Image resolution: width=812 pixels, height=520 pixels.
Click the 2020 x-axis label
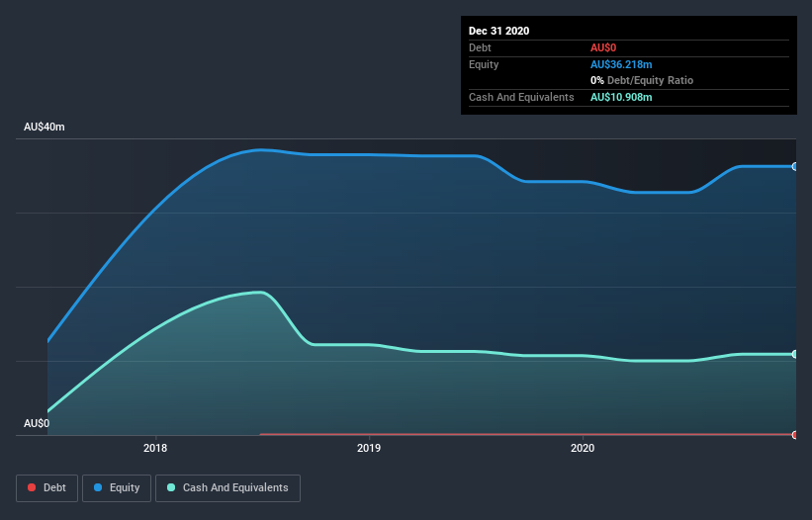click(x=583, y=448)
